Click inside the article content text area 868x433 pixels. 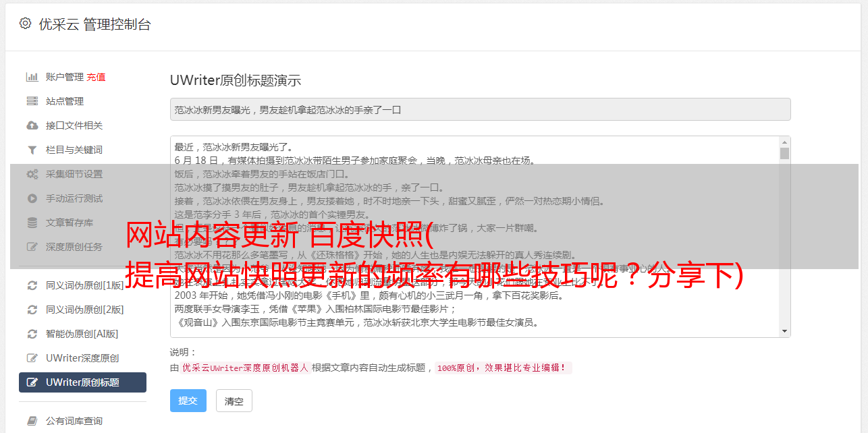474,237
